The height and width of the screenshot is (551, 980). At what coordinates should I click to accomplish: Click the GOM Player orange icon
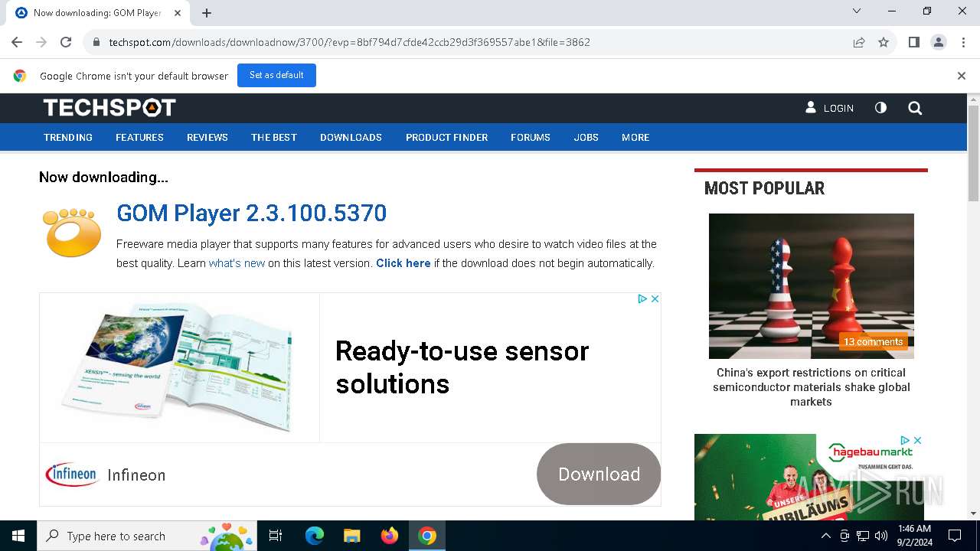tap(72, 232)
